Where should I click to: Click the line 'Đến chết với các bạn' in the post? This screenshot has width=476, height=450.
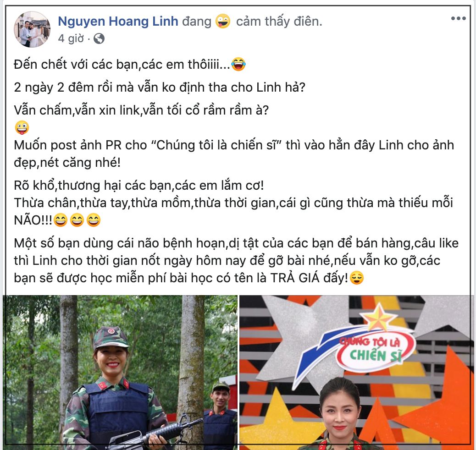point(130,64)
